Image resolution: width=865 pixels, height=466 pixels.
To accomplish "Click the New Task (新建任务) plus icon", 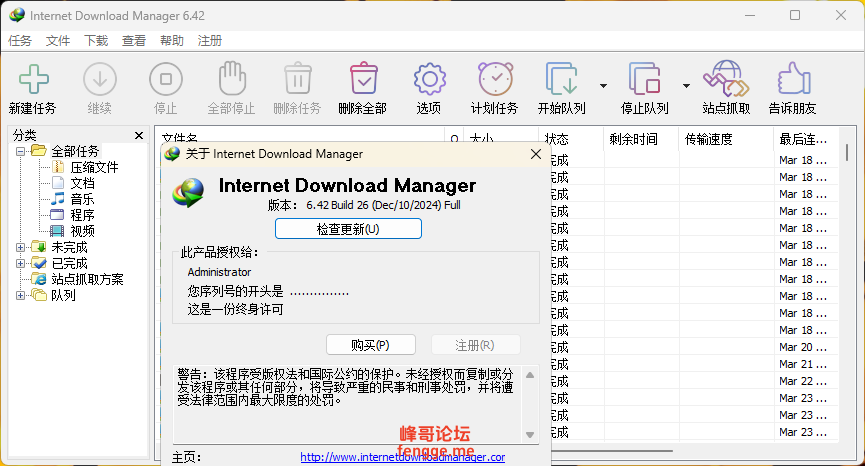I will [34, 79].
